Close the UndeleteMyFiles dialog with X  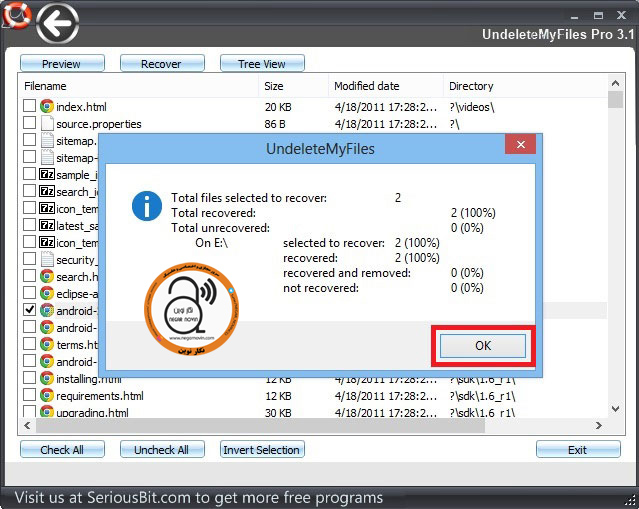click(x=520, y=144)
